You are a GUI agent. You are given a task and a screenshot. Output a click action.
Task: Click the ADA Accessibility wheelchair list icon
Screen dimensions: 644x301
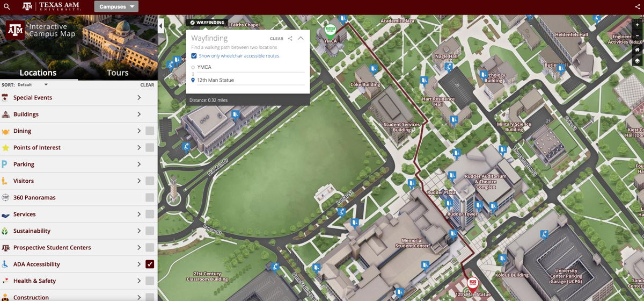pos(5,264)
